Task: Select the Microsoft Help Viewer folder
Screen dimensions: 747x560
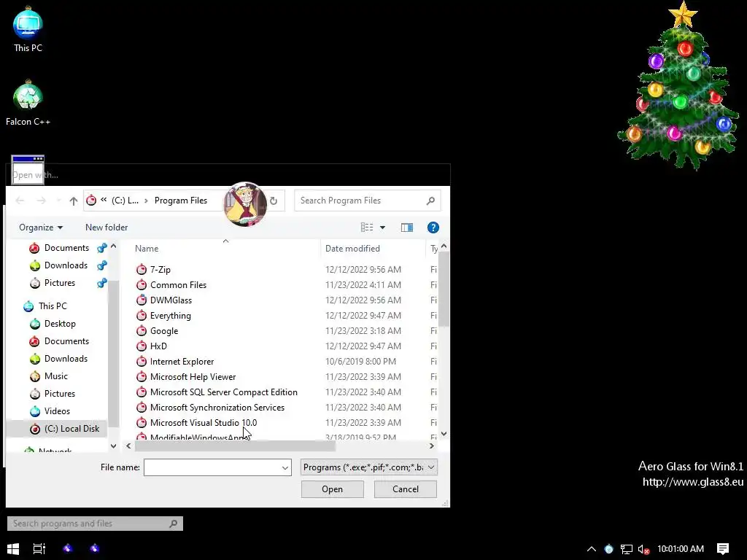Action: click(x=193, y=377)
